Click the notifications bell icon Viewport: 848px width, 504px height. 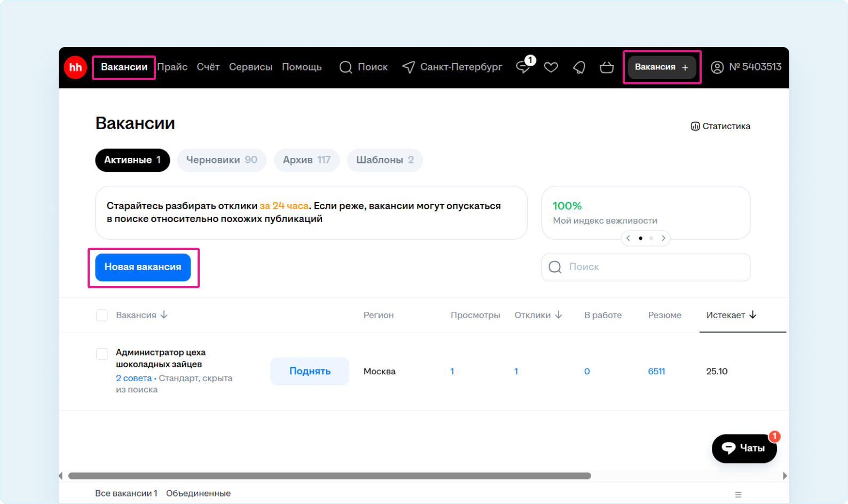click(579, 67)
